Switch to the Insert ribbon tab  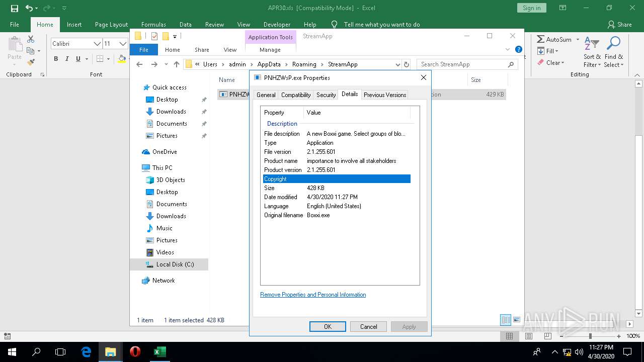[74, 24]
